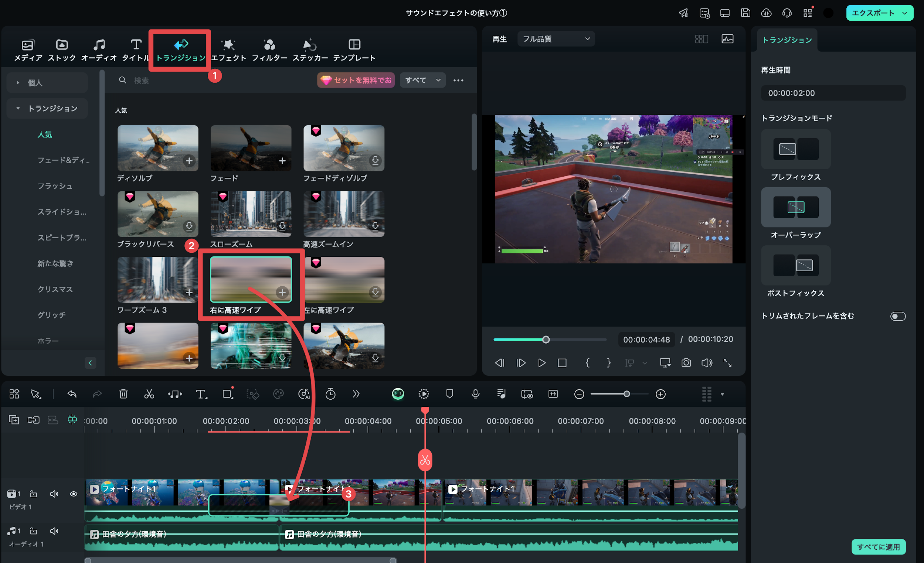Open the すべて filter dropdown
Screen dimensions: 924x563
(x=422, y=80)
